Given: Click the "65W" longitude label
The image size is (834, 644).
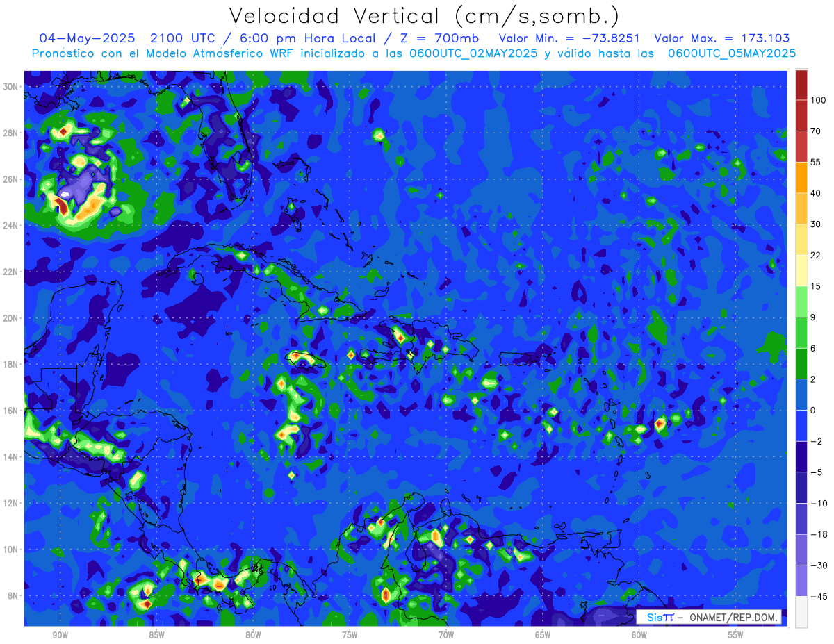Looking at the screenshot, I should pyautogui.click(x=543, y=635).
